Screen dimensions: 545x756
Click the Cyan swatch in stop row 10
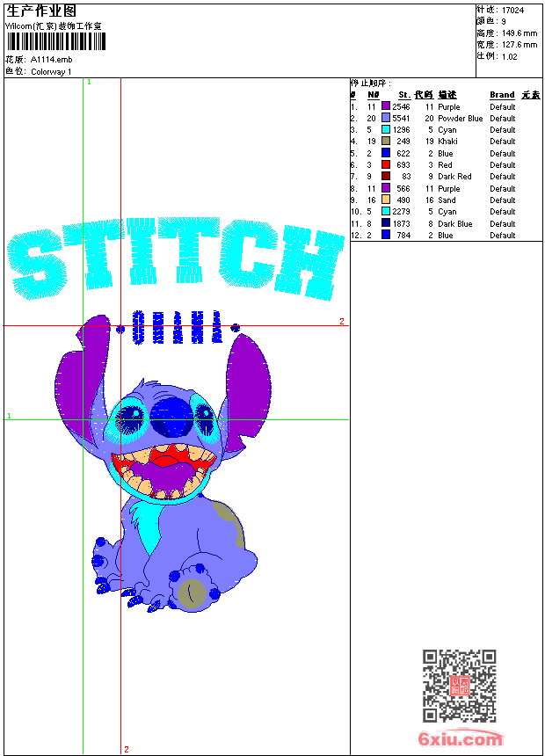click(386, 211)
